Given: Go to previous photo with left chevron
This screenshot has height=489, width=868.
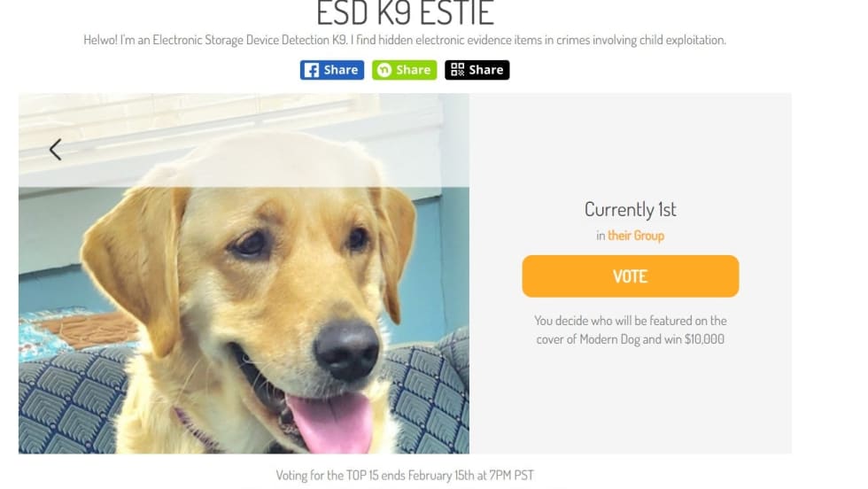Looking at the screenshot, I should (55, 150).
